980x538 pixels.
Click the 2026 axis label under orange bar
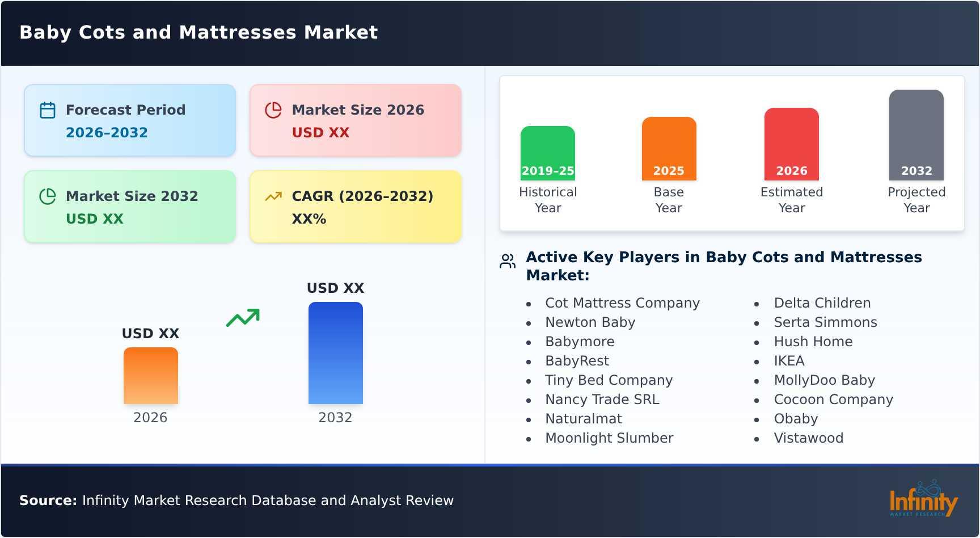click(x=150, y=418)
